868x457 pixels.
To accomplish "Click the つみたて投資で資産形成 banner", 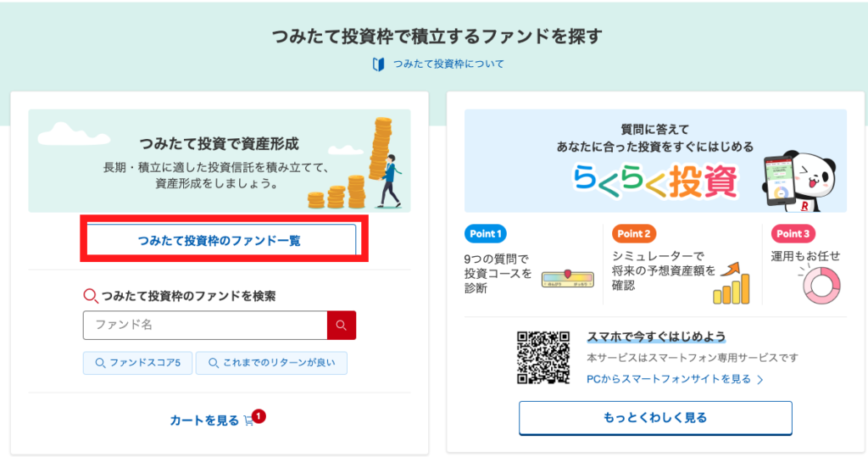I will tap(220, 160).
